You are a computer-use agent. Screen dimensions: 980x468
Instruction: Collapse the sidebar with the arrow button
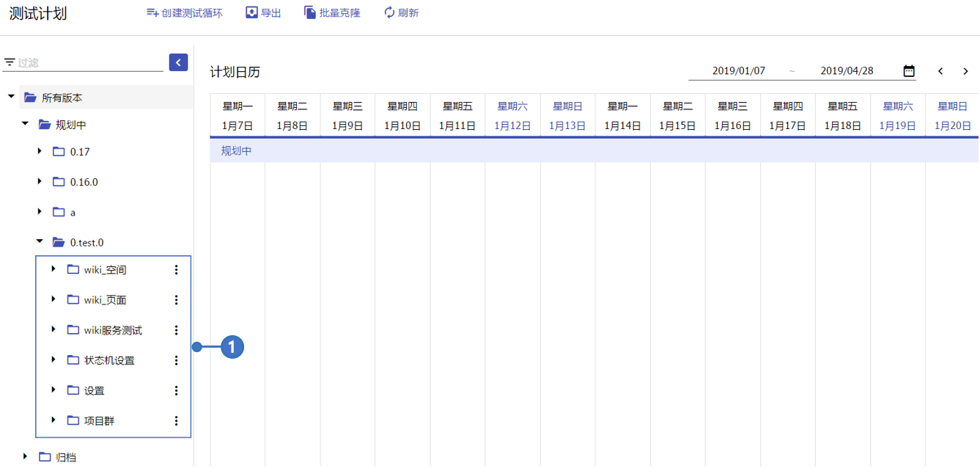click(x=178, y=62)
